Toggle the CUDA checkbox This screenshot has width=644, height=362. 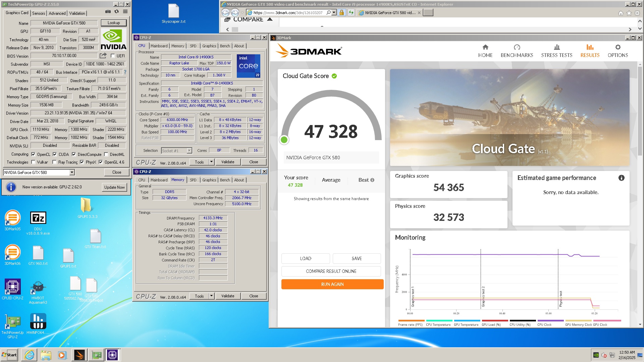55,155
